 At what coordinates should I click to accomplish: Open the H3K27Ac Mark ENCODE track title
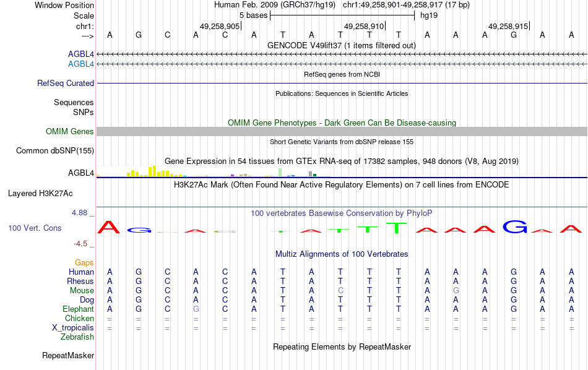[x=342, y=184]
